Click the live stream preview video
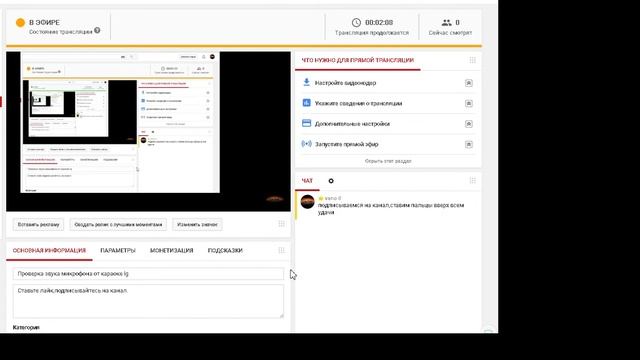This screenshot has width=640, height=360. tap(148, 131)
